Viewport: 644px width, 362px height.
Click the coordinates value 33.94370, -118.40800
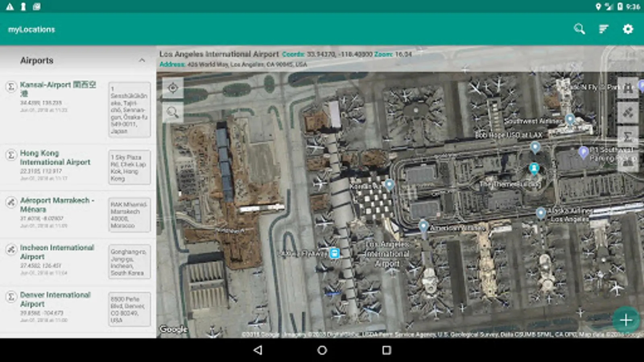click(340, 54)
